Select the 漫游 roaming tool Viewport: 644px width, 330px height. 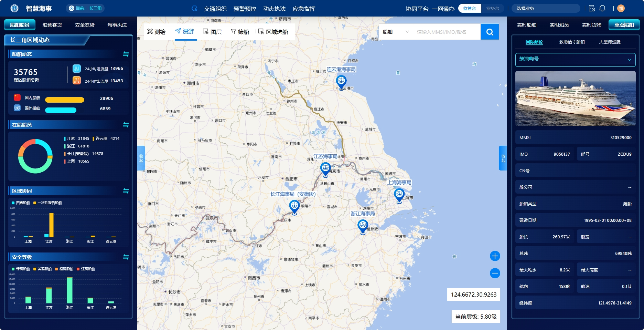point(184,31)
